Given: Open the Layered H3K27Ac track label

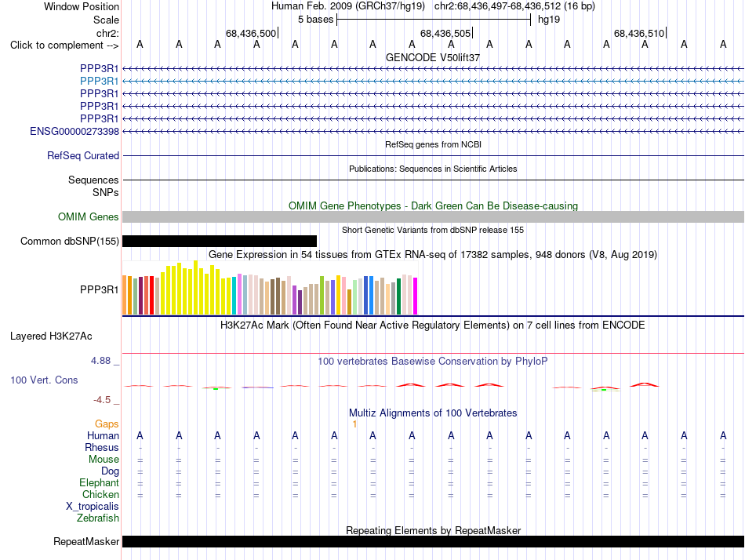Looking at the screenshot, I should (51, 336).
